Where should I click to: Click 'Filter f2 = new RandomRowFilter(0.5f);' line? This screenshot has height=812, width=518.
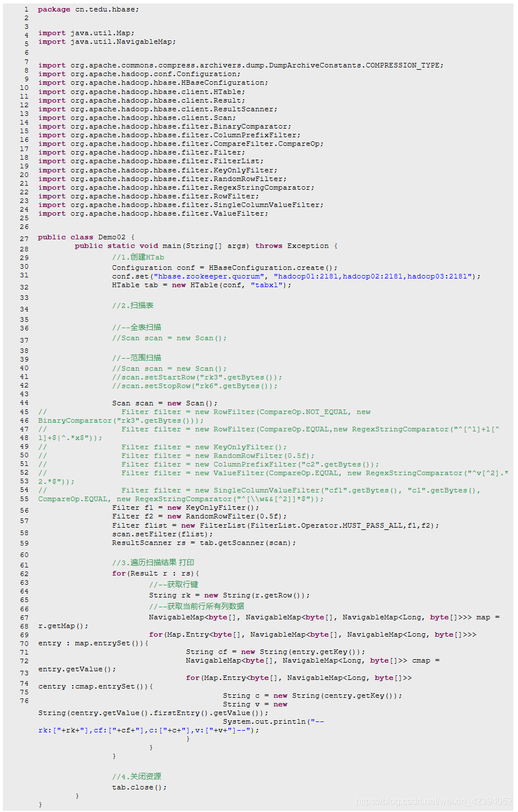point(200,516)
